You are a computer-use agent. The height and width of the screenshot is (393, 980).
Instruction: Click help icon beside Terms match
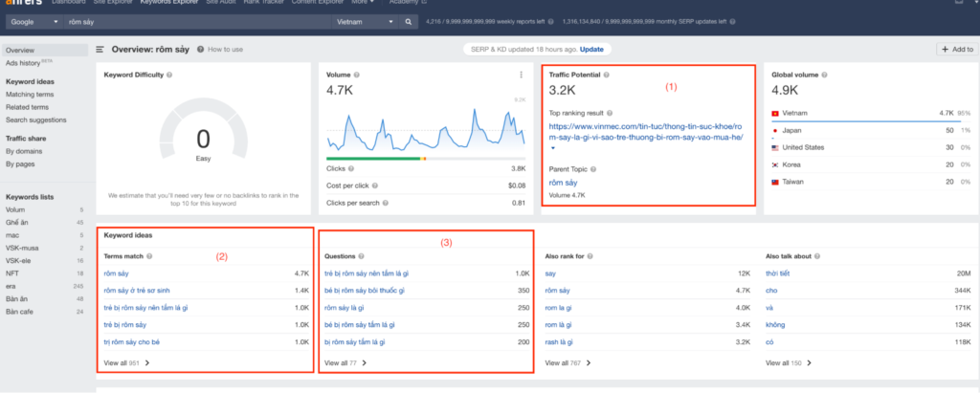pyautogui.click(x=149, y=256)
